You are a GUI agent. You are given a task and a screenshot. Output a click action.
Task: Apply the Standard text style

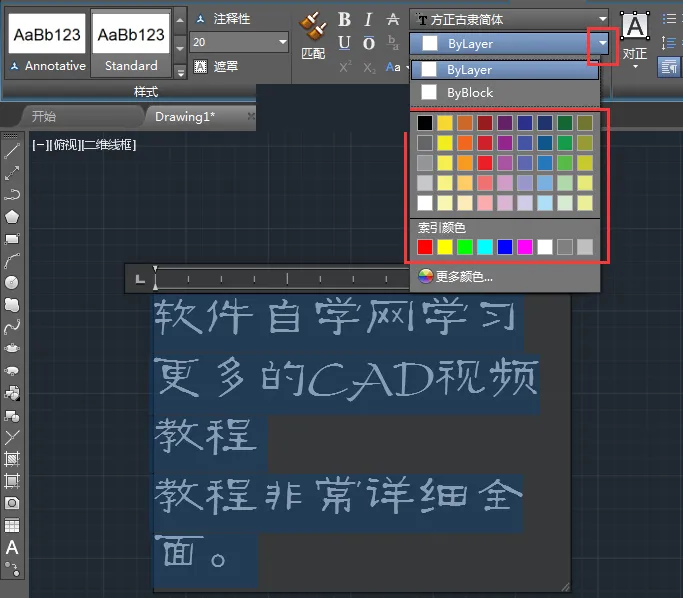(131, 45)
